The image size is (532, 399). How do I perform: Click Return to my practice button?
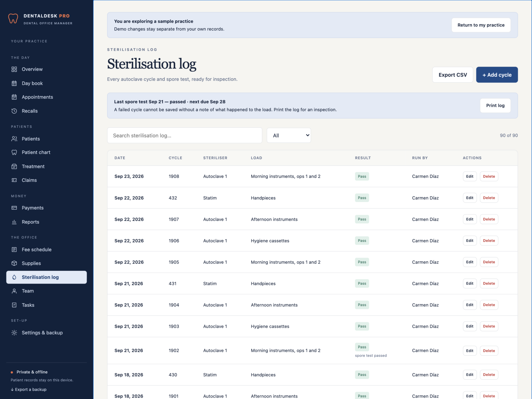click(x=481, y=25)
